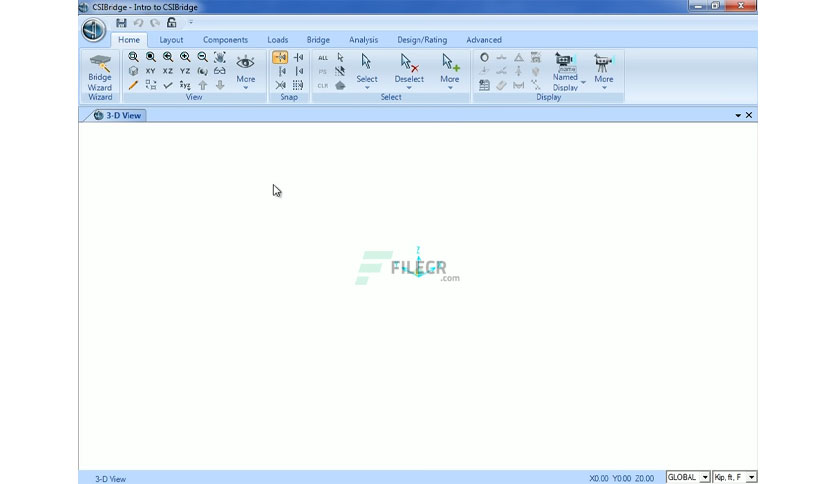This screenshot has height=484, width=836.
Task: Switch to the default 3D cube view
Action: point(133,71)
